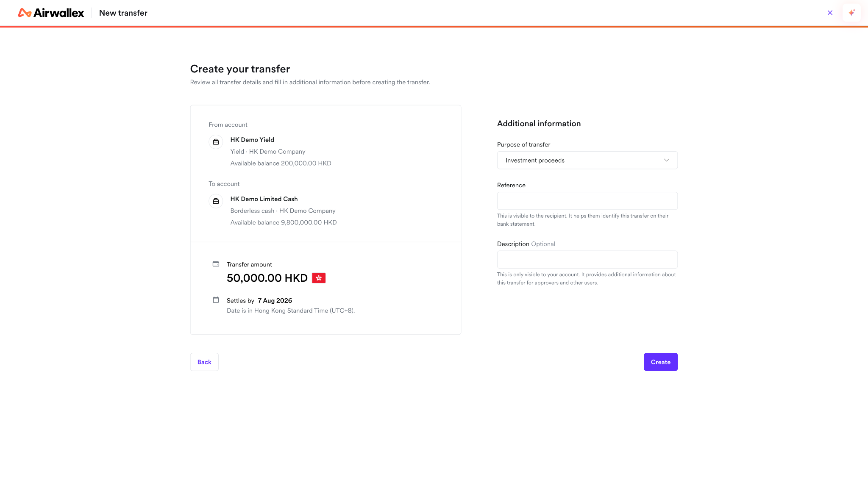Click the Settles by calendar icon
Viewport: 868px width, 488px height.
[x=216, y=300]
